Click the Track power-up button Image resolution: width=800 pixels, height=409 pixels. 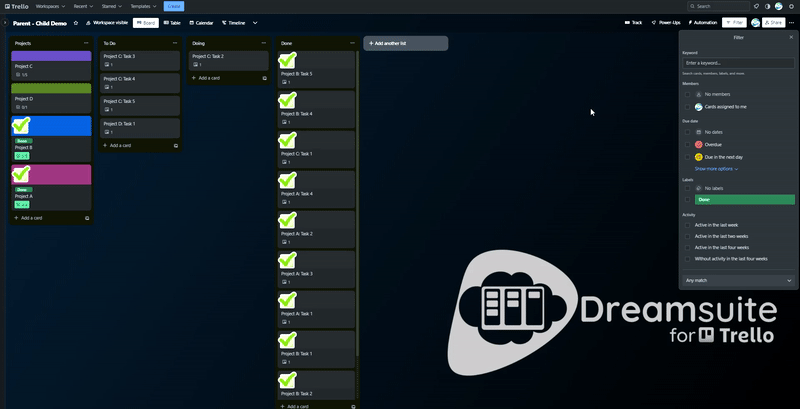pyautogui.click(x=633, y=23)
